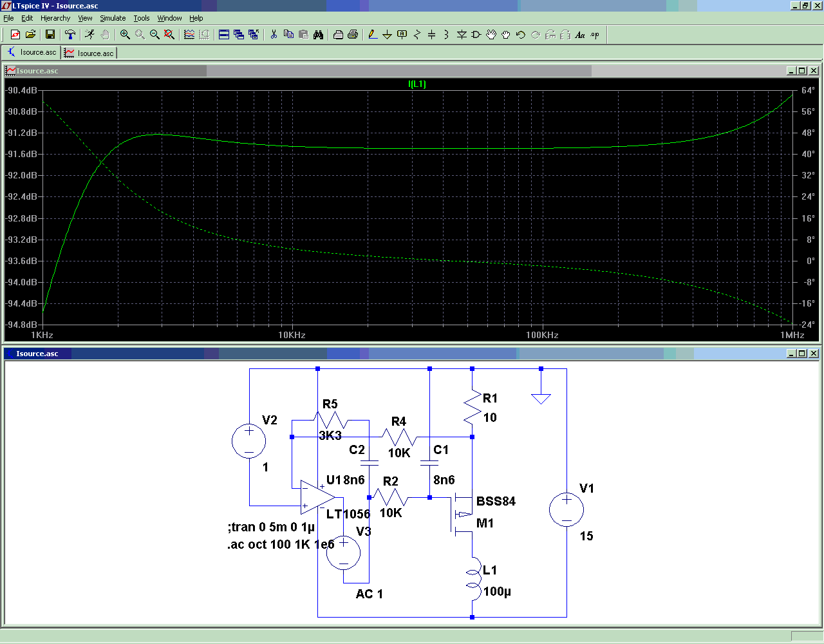Click the Zoom to fit icon
The width and height of the screenshot is (824, 644).
pos(169,35)
